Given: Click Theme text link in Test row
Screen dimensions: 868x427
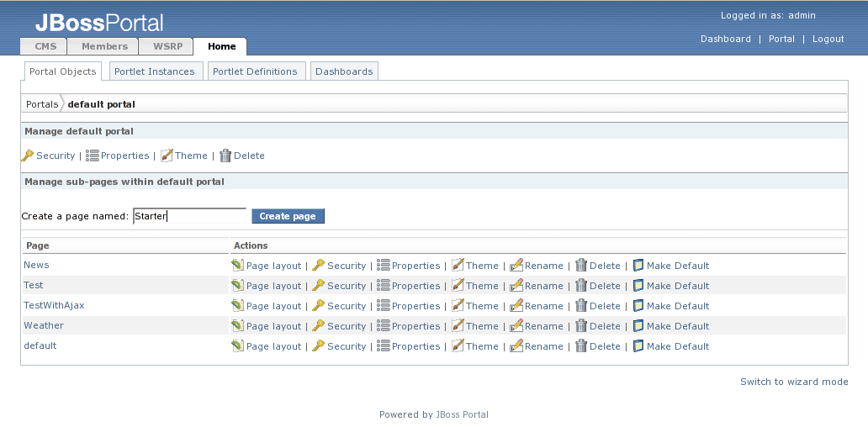Looking at the screenshot, I should 482,286.
